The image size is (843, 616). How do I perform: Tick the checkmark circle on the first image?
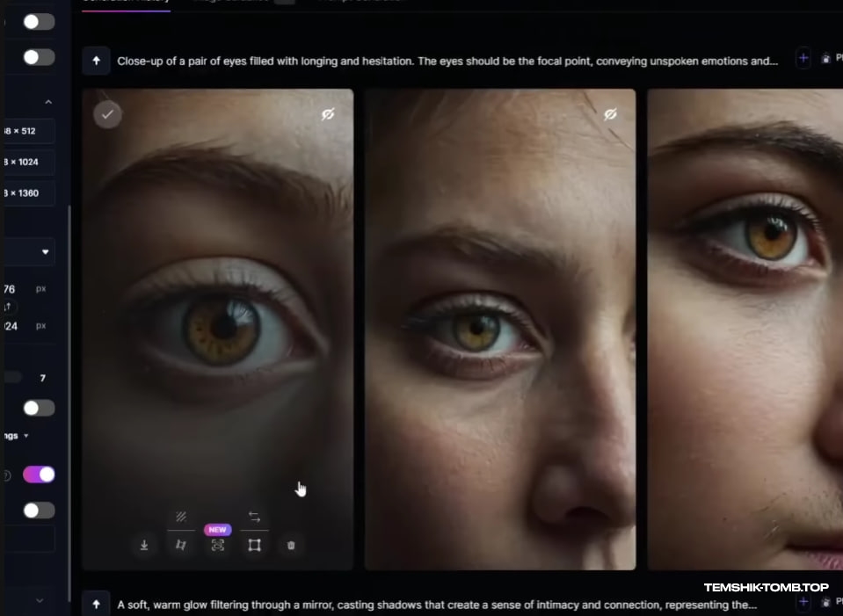point(107,114)
